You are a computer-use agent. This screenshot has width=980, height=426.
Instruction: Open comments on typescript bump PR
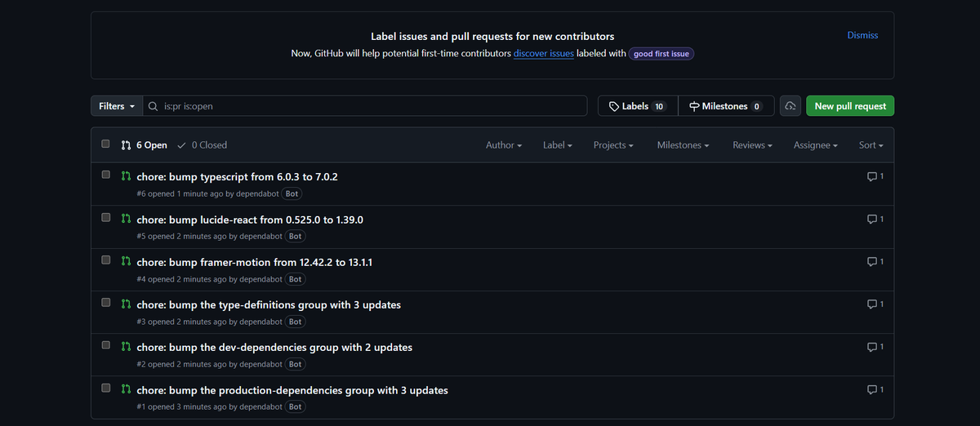pyautogui.click(x=875, y=176)
